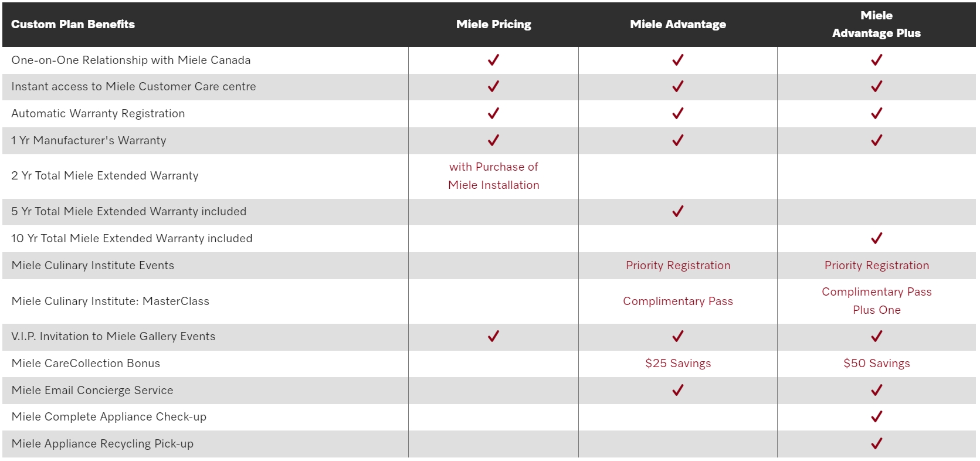
Task: Click the Miele Culinary Institute: MasterClass label
Action: point(110,301)
